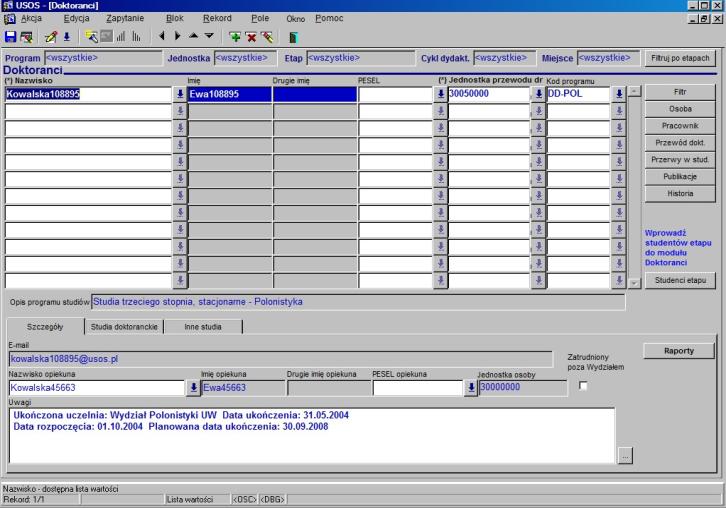Click the Przewód dokt. button
The width and height of the screenshot is (726, 508).
(x=680, y=143)
